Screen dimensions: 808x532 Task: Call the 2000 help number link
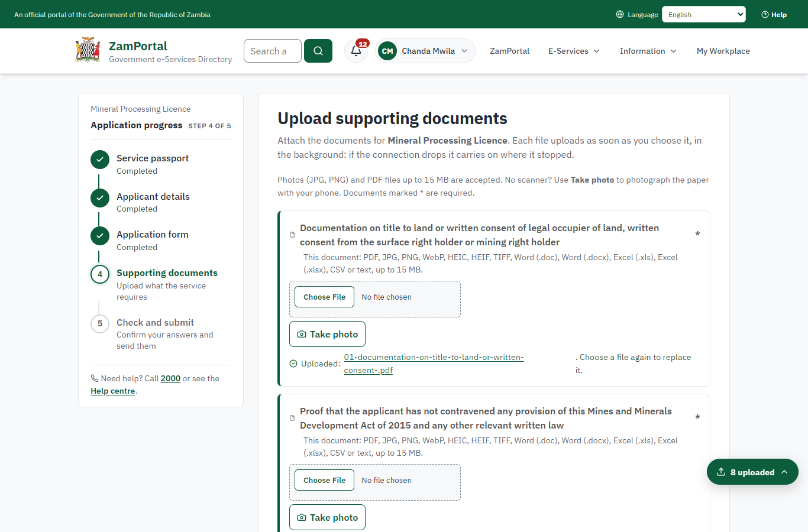click(170, 378)
